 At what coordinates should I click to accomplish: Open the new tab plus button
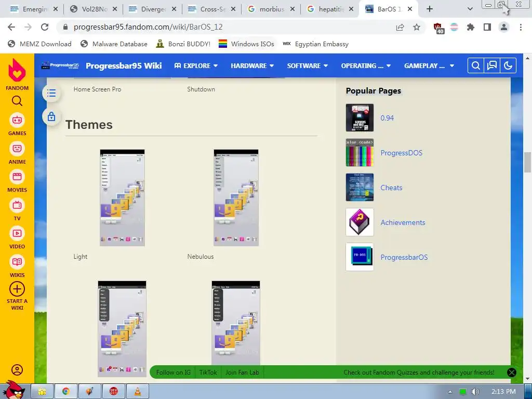tap(430, 9)
